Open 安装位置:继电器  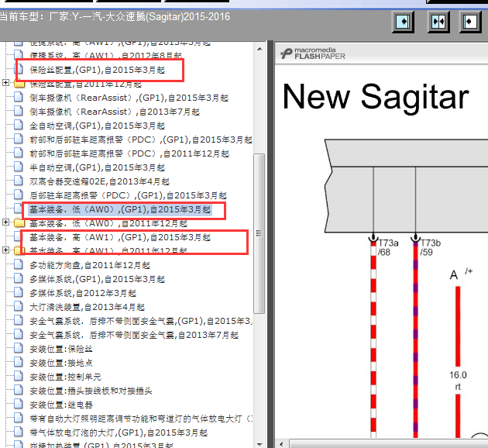tap(61, 405)
